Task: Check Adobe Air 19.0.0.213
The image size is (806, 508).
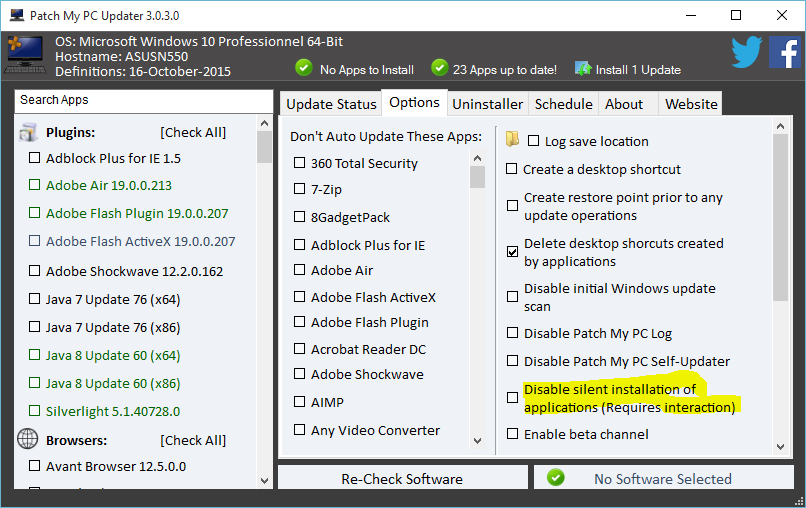Action: pos(34,185)
